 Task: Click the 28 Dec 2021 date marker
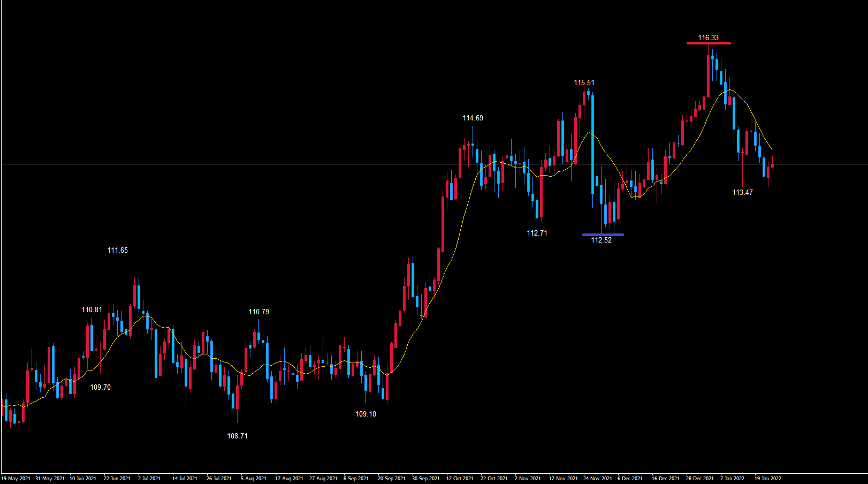699,478
